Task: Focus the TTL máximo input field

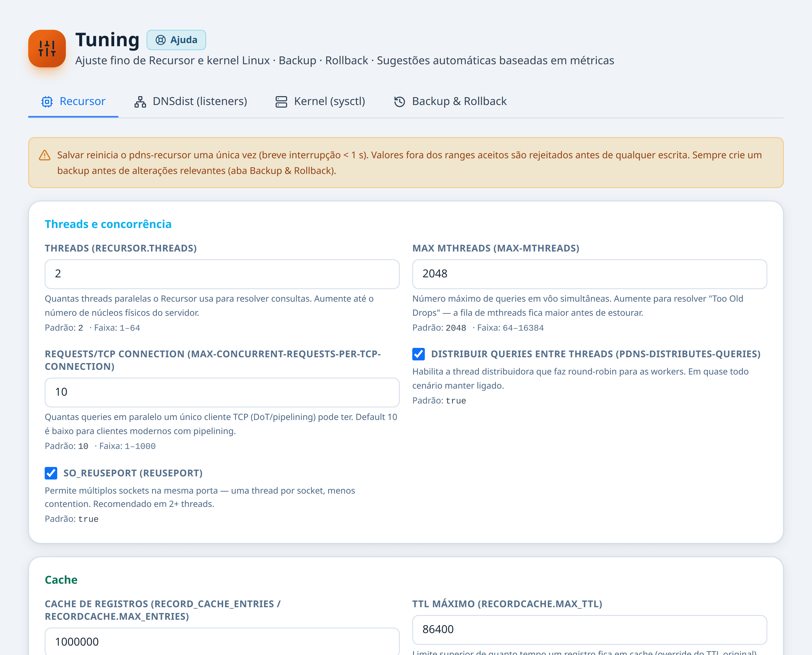Action: tap(590, 630)
